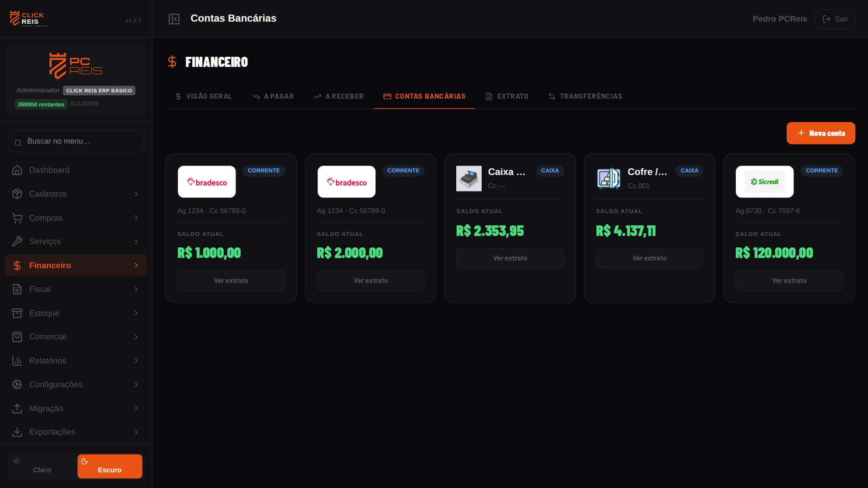868x488 pixels.
Task: Log out using the Sair button
Action: [x=835, y=19]
